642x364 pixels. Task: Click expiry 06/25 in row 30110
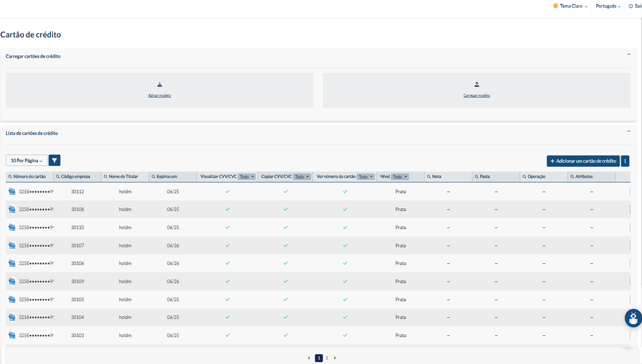[x=173, y=227]
